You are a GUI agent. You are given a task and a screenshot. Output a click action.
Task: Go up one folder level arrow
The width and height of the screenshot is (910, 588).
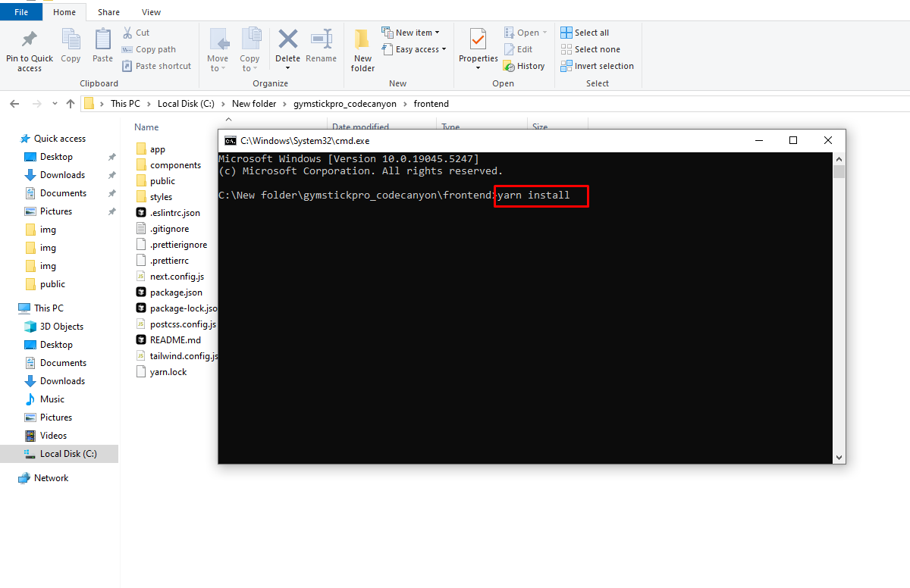click(71, 104)
